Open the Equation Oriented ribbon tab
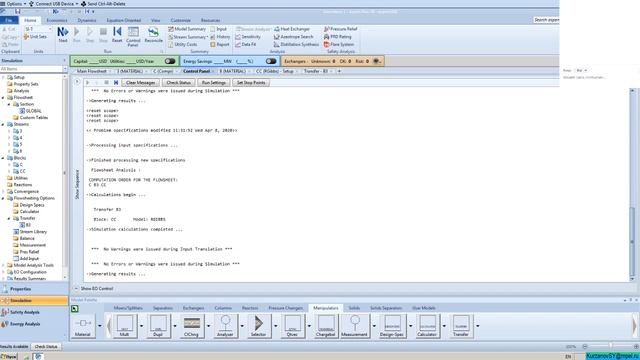This screenshot has width=640, height=360. coord(124,20)
